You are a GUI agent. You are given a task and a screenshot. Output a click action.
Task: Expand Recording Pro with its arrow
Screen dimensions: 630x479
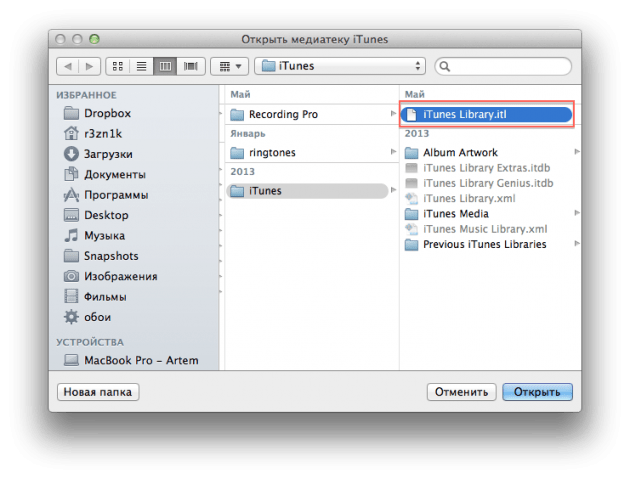click(393, 114)
